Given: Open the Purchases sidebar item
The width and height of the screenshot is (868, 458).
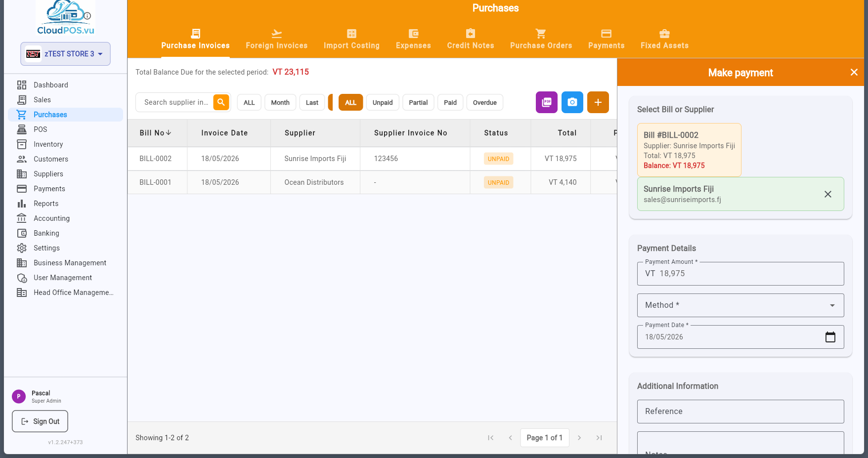Looking at the screenshot, I should coord(65,115).
